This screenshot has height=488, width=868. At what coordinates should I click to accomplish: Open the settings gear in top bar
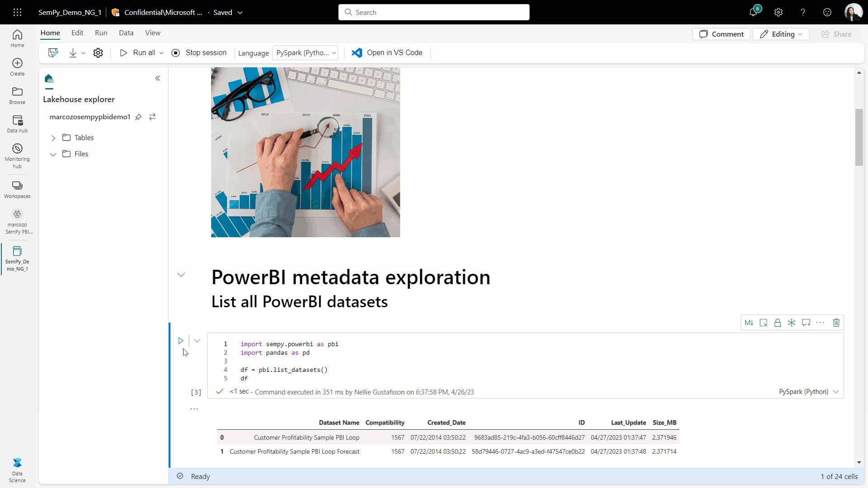(778, 12)
